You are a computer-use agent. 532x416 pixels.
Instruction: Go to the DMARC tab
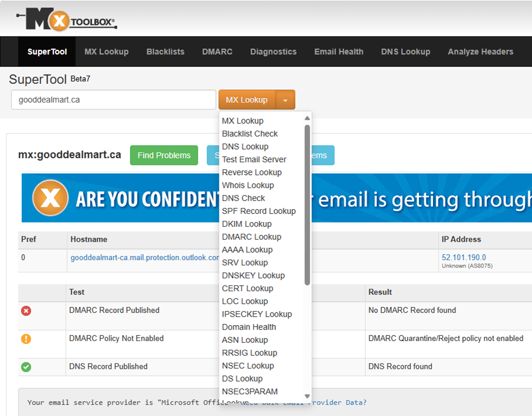(x=217, y=52)
